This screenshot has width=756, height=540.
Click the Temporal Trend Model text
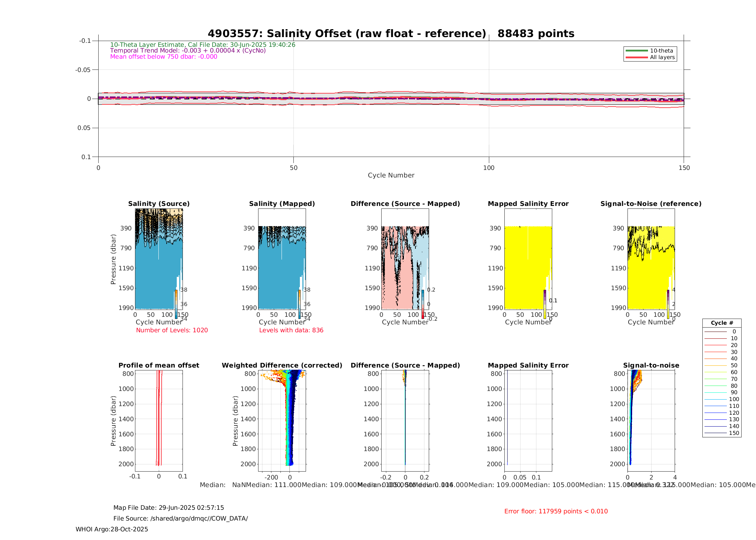click(x=188, y=50)
